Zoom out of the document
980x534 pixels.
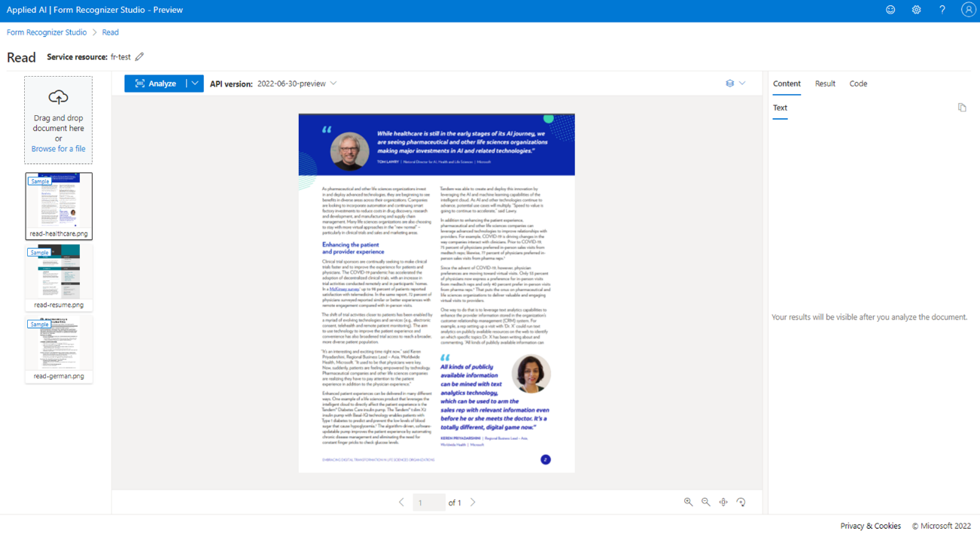(x=705, y=502)
